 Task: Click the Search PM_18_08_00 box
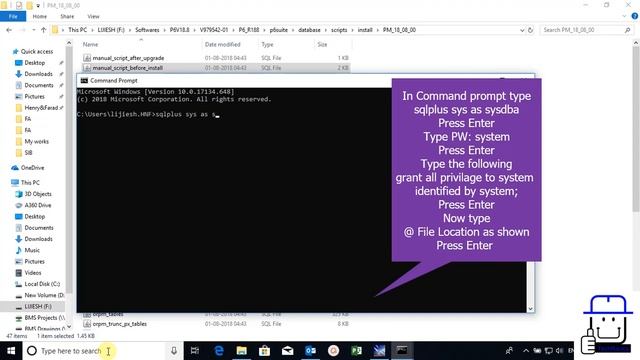(587, 30)
